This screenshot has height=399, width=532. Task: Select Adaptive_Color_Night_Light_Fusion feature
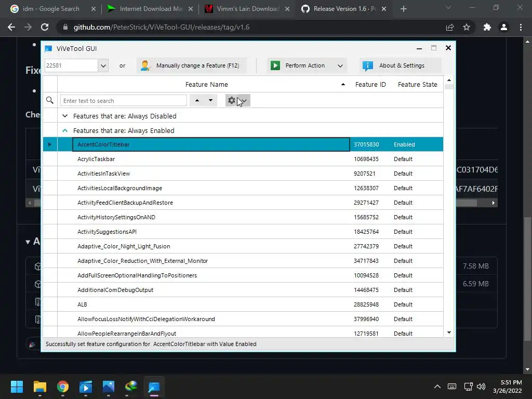pyautogui.click(x=124, y=247)
